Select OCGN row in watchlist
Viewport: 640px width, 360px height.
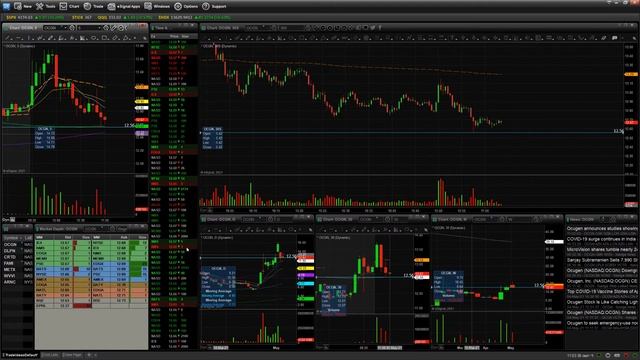[x=17, y=244]
